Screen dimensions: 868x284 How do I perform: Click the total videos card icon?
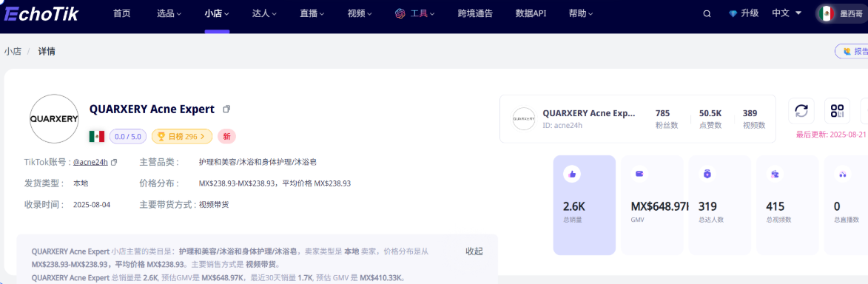click(x=775, y=174)
